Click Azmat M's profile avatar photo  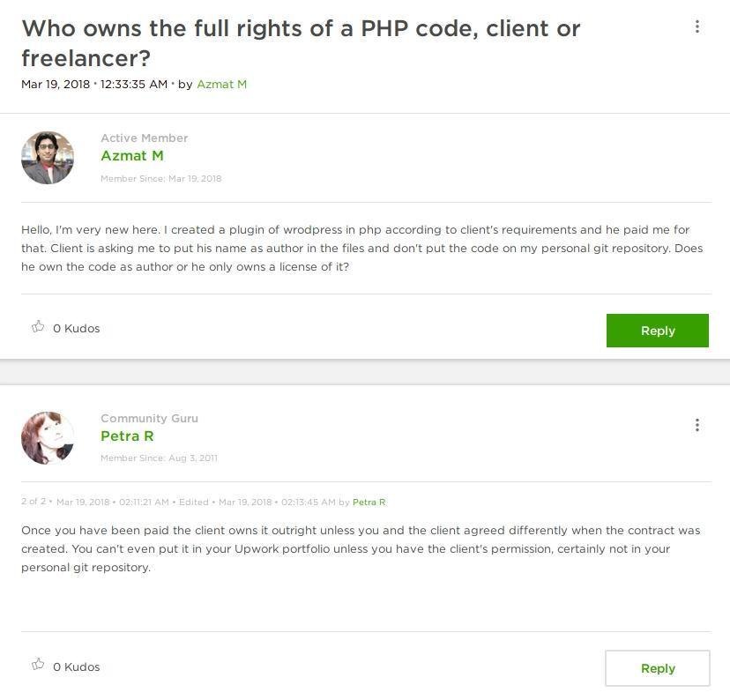[48, 158]
